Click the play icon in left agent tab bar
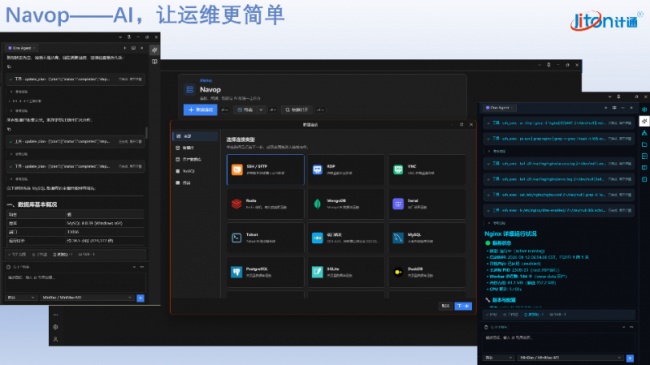Image resolution: width=650 pixels, height=365 pixels. click(x=125, y=48)
